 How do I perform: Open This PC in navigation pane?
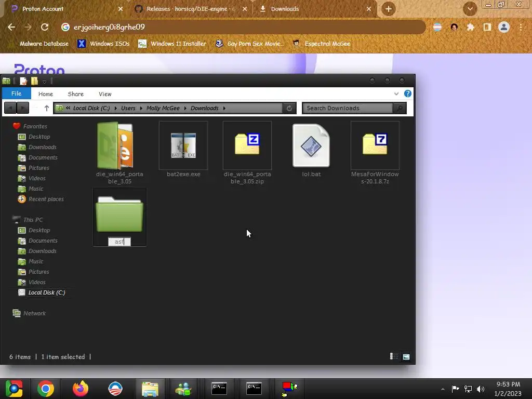33,220
